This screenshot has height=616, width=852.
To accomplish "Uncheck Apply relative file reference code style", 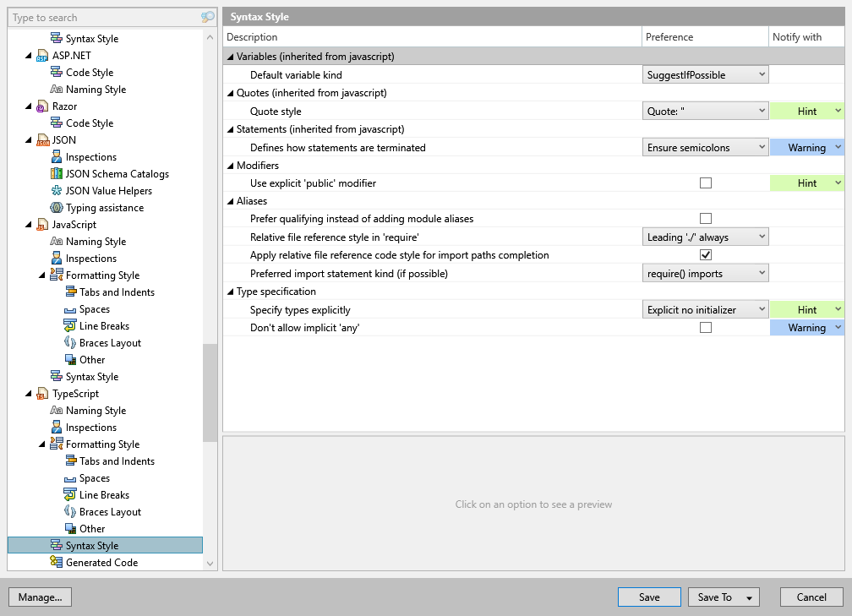I will pyautogui.click(x=706, y=254).
